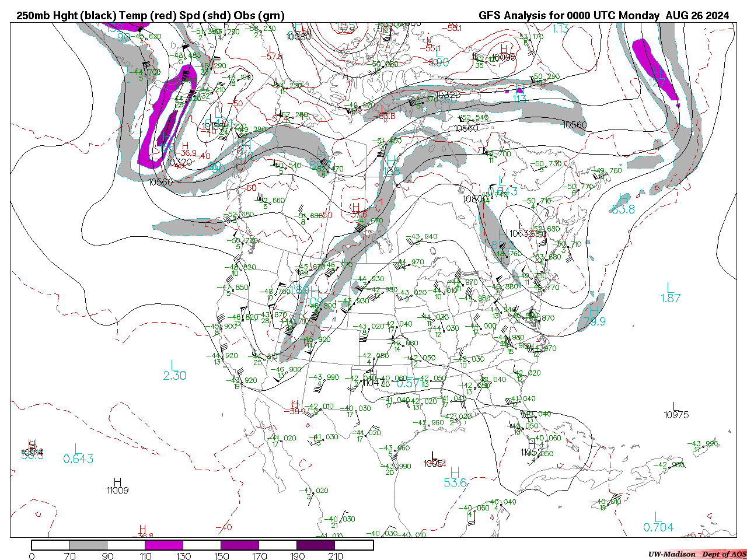The height and width of the screenshot is (560, 747).
Task: Click the 10800 height contour label
Action: (x=475, y=199)
